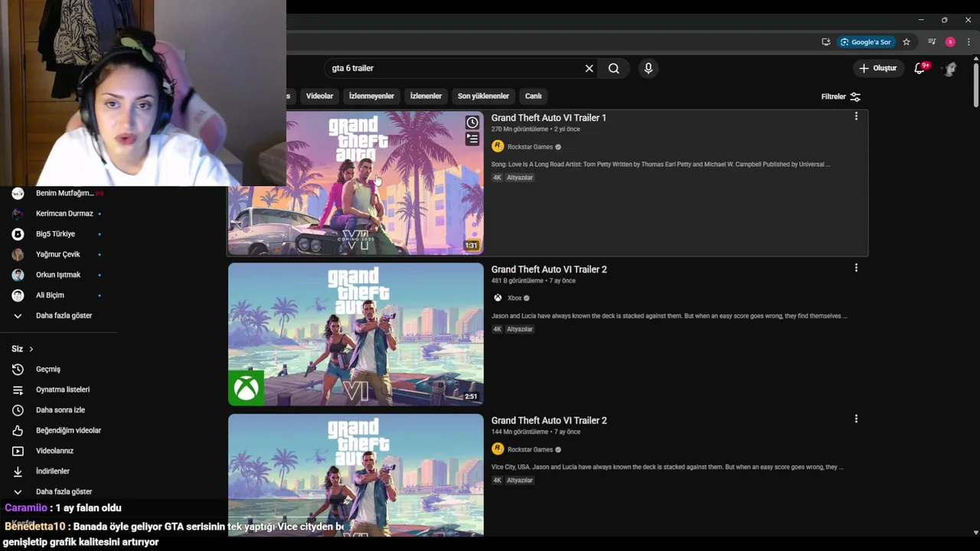Open the media control icon in Chrome toolbar
This screenshot has height=551, width=980.
[932, 42]
